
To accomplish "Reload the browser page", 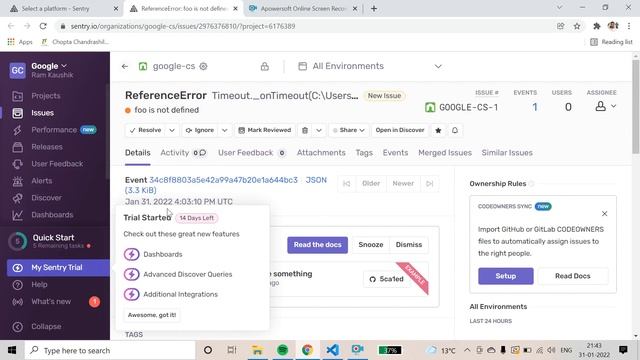I will tap(43, 26).
